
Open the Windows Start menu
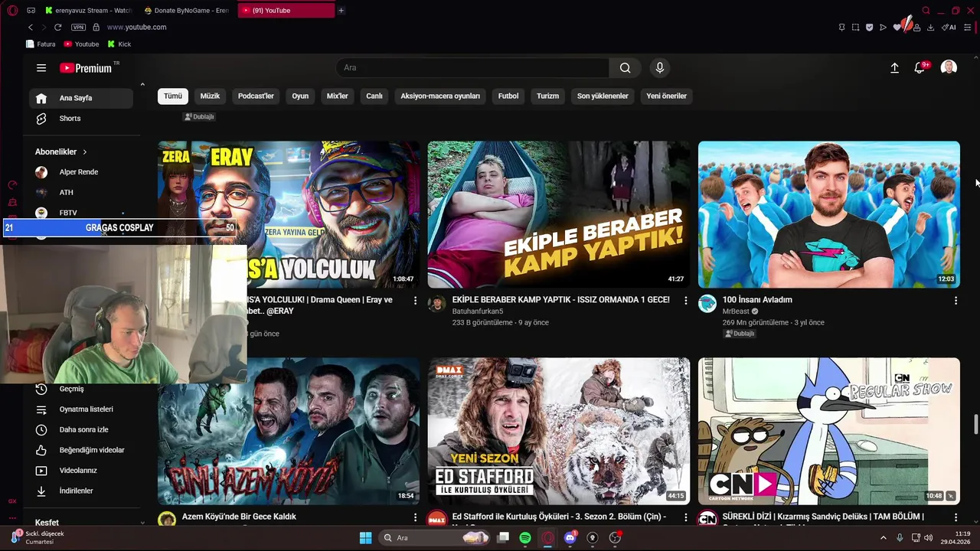pyautogui.click(x=365, y=538)
